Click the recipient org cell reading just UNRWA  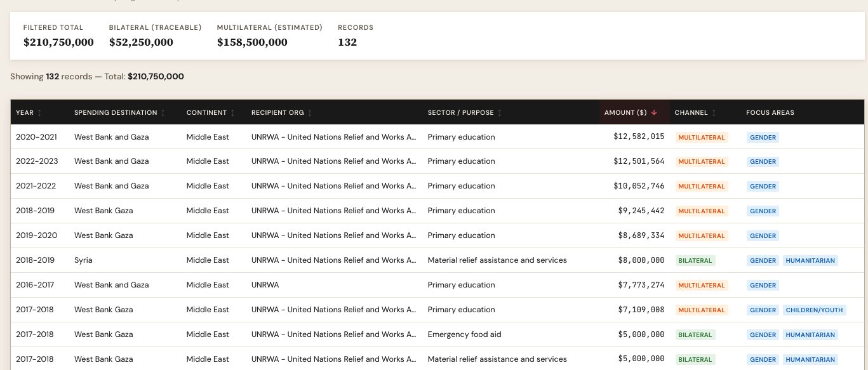click(x=265, y=286)
